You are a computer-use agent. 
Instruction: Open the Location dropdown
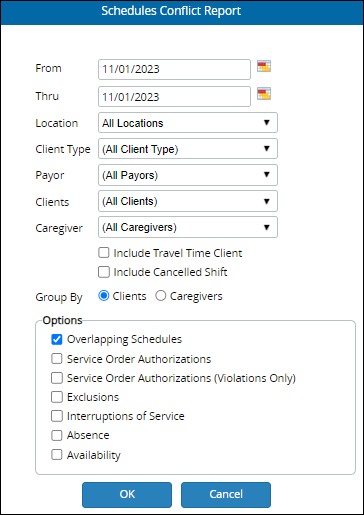[x=188, y=123]
